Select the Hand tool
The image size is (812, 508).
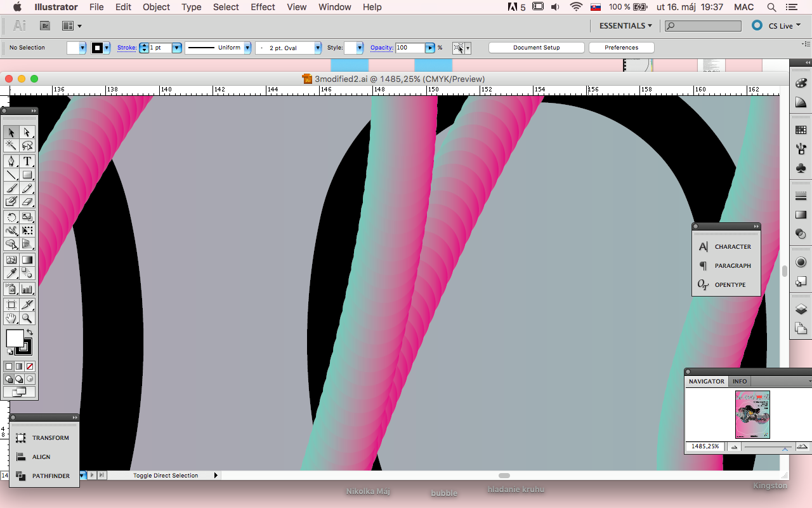coord(11,318)
